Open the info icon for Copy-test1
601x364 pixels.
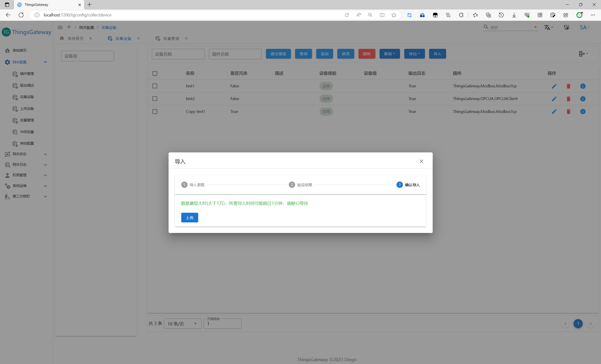pos(583,112)
